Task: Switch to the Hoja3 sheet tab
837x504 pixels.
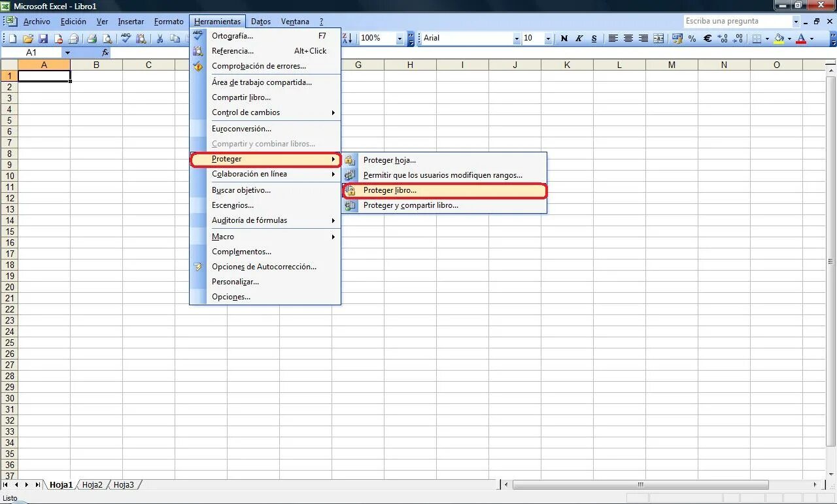Action: (124, 485)
